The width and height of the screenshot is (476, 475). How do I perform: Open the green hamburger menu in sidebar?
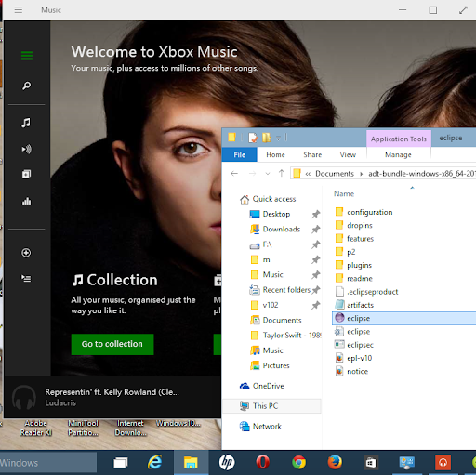coord(27,56)
